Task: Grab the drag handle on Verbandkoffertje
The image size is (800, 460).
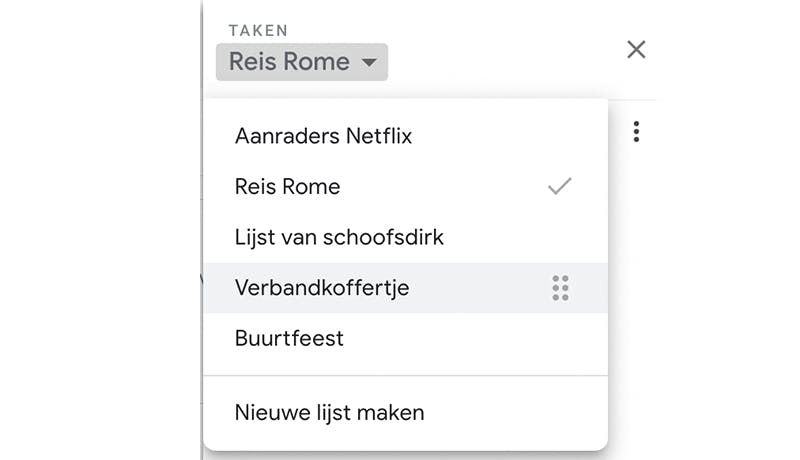Action: pos(560,288)
